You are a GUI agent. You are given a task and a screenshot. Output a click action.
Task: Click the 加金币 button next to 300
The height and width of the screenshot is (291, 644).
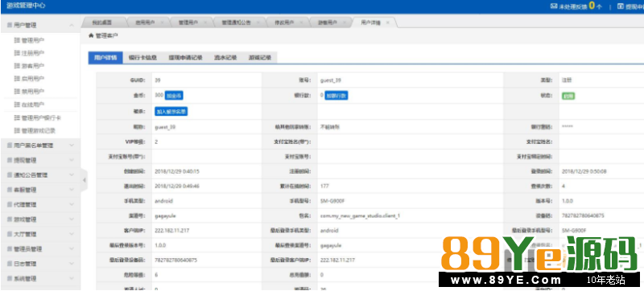(174, 96)
